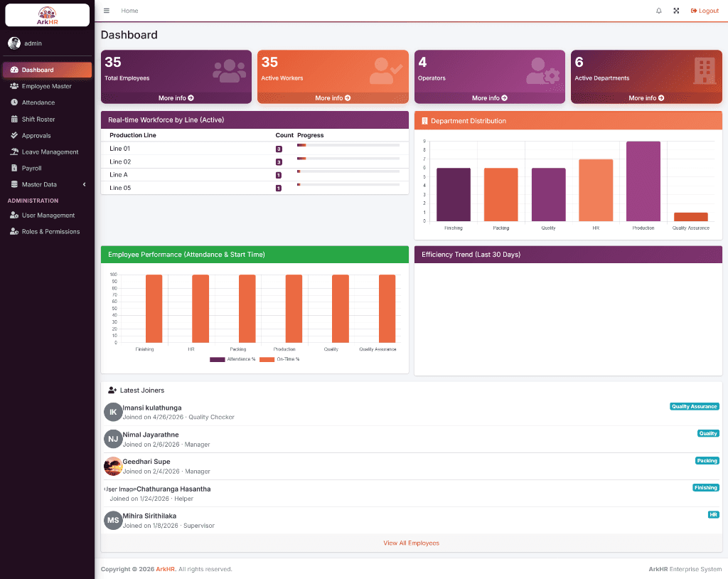The image size is (728, 579).
Task: Click the Payroll invoice icon
Action: [x=14, y=168]
